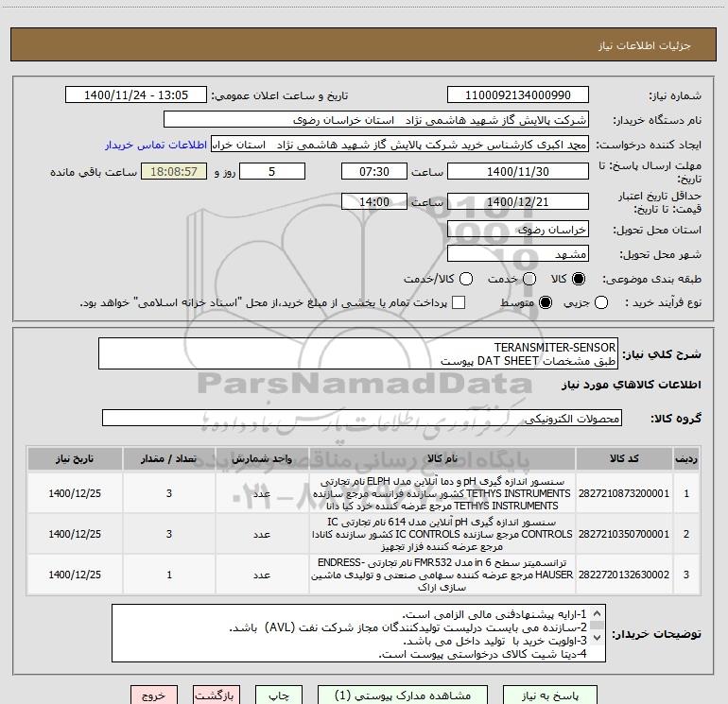Select product code 2822720132630002
Image resolution: width=728 pixels, height=704 pixels.
624,575
